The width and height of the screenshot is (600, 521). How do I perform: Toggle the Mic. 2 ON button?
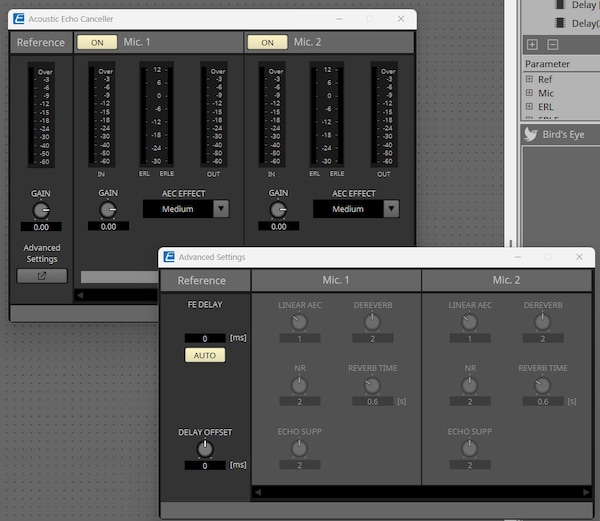[x=267, y=42]
